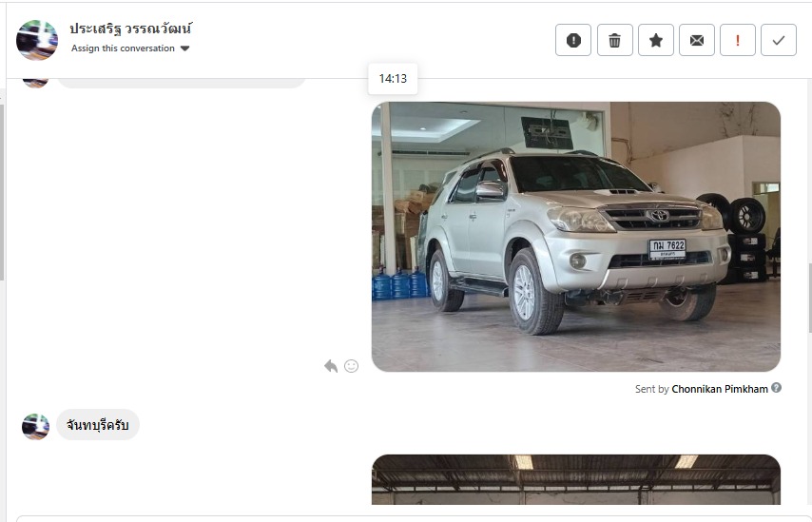The height and width of the screenshot is (522, 812).
Task: Star this conversation as follow up
Action: 656,40
